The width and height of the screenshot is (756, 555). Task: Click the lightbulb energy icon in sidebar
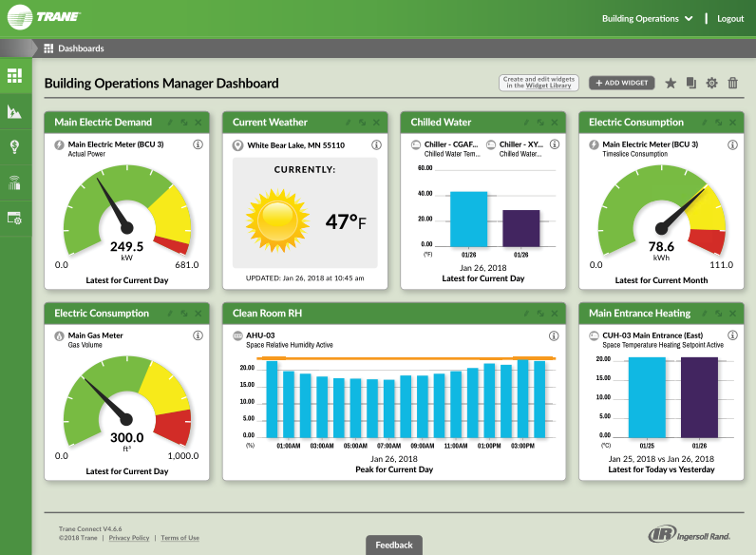tap(15, 146)
